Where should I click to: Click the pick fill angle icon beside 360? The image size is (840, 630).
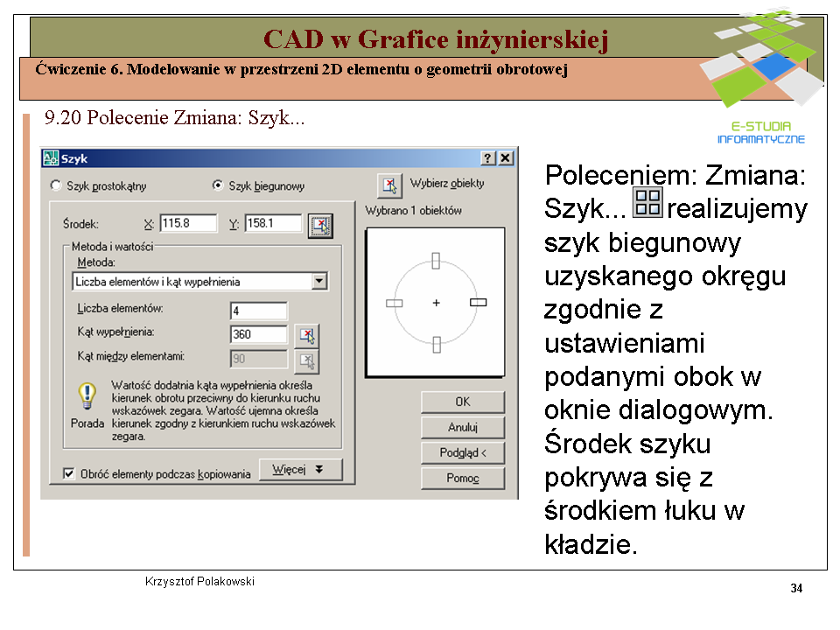(x=306, y=335)
